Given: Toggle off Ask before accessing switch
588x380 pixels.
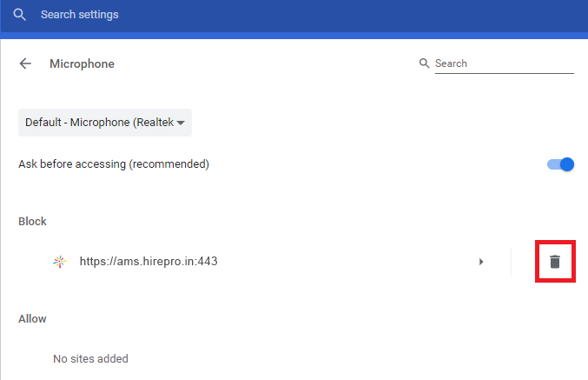Looking at the screenshot, I should tap(561, 164).
